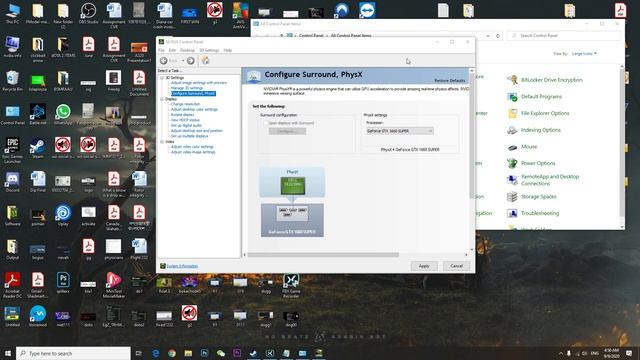Select Adjust video color settings task
Screen dimensions: 640x360
point(192,147)
